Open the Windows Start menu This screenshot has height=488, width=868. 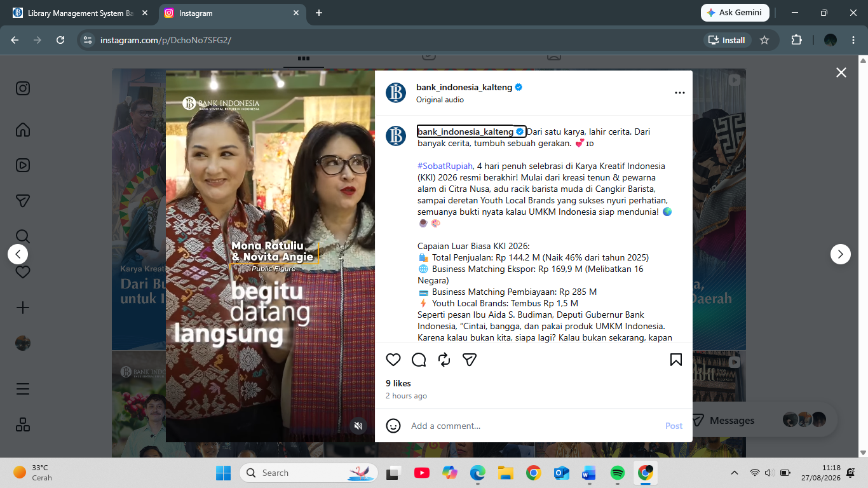(224, 473)
